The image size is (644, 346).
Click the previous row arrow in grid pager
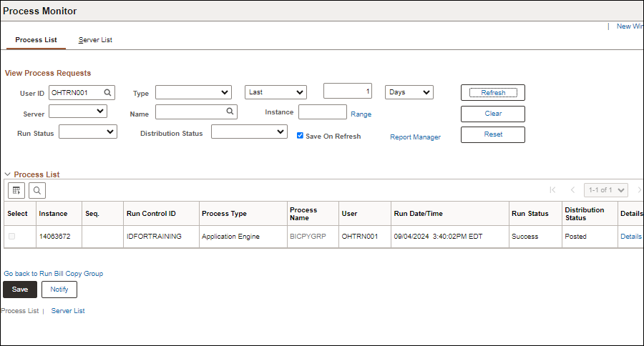[x=572, y=190]
